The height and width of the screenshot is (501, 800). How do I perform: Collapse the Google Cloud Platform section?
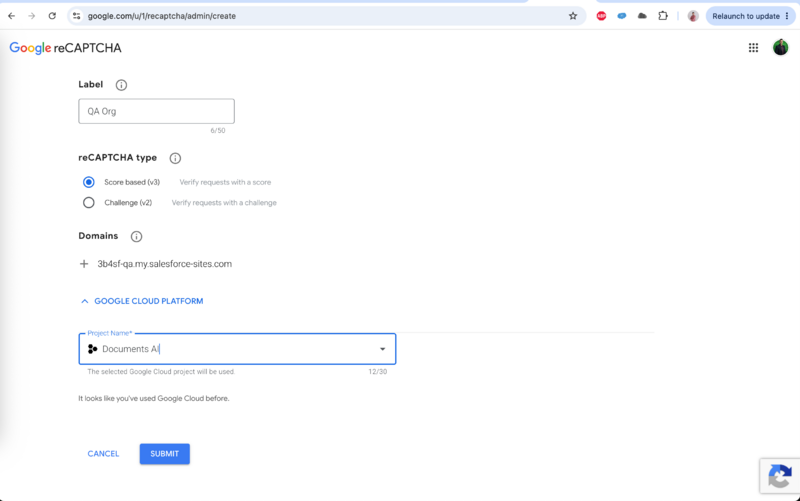(x=142, y=301)
